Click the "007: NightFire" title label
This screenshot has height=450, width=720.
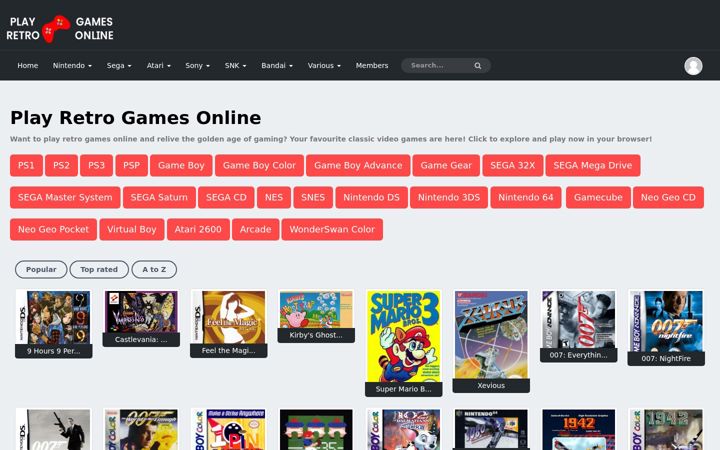pyautogui.click(x=666, y=359)
